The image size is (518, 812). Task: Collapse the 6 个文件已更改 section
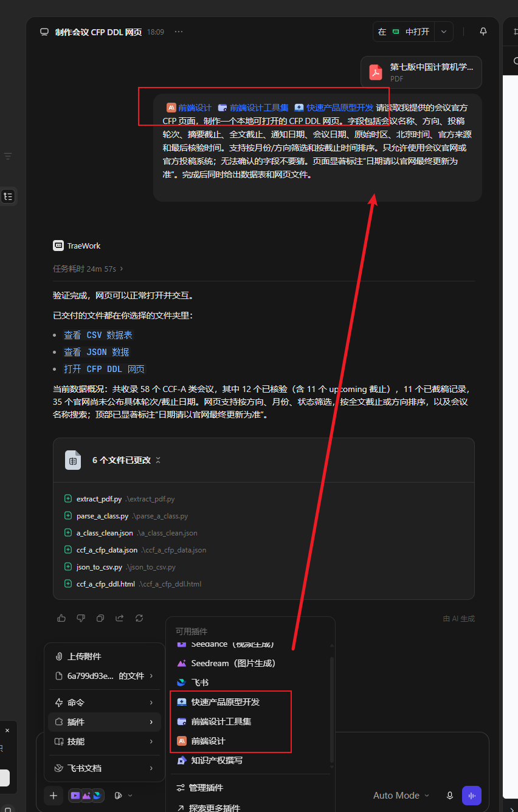click(158, 460)
